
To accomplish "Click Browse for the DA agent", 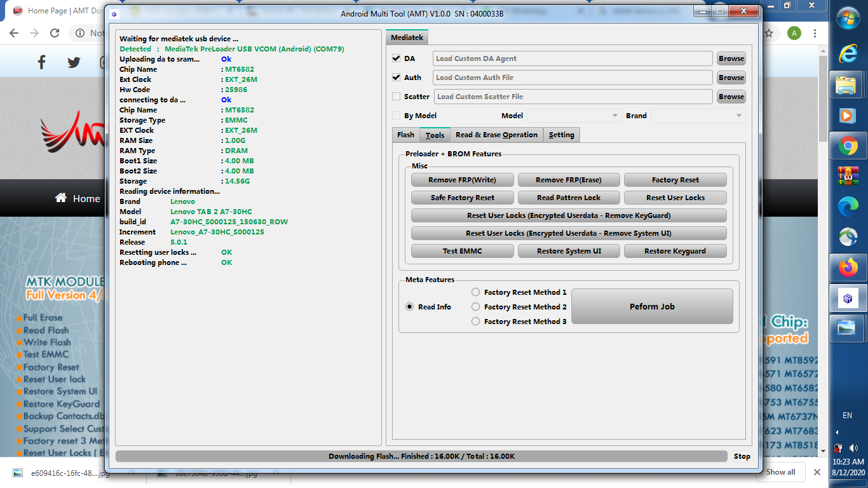I will 731,58.
